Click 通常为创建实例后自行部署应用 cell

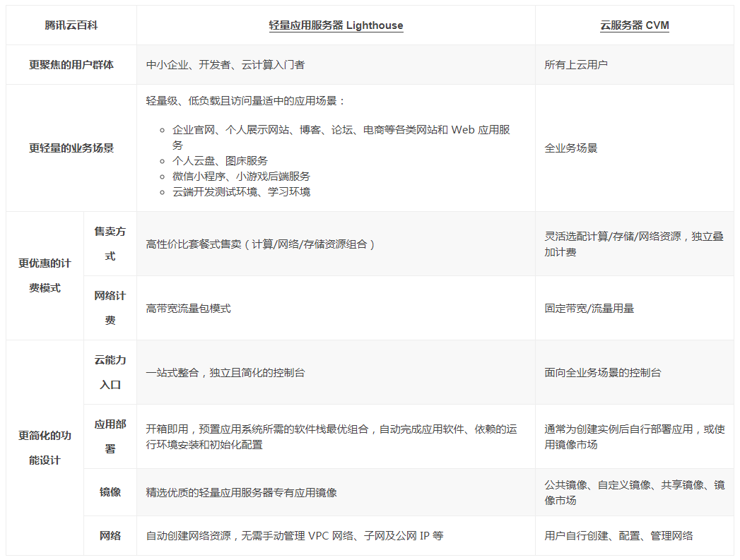tap(634, 436)
